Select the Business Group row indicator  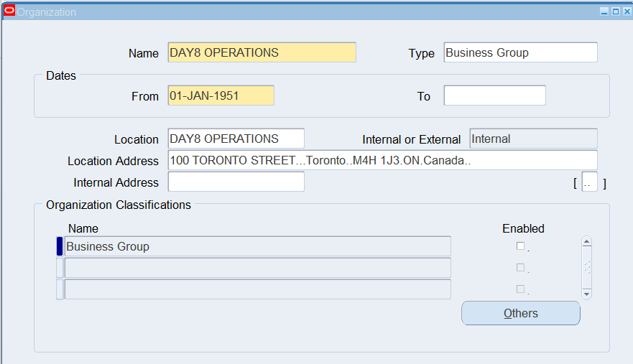point(60,246)
